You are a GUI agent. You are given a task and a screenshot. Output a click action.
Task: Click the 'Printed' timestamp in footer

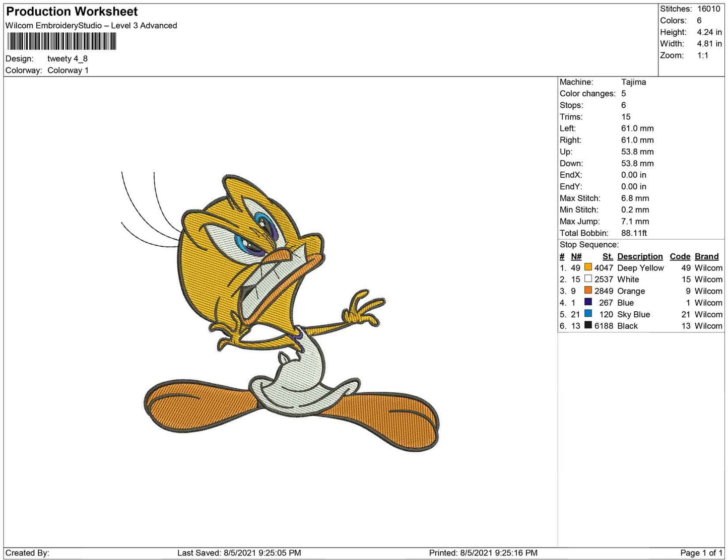click(x=483, y=553)
